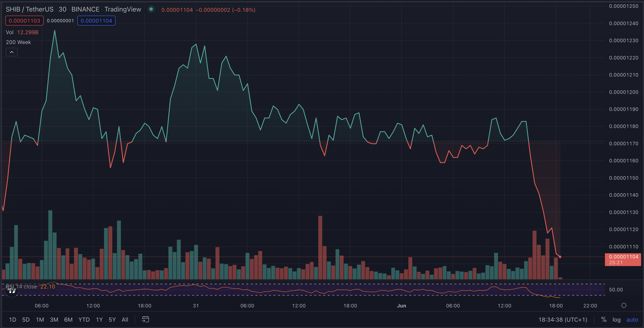Select the 3M time range

(x=54, y=320)
